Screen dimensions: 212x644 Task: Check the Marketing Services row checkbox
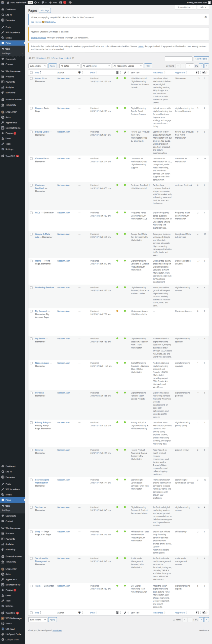tap(31, 288)
